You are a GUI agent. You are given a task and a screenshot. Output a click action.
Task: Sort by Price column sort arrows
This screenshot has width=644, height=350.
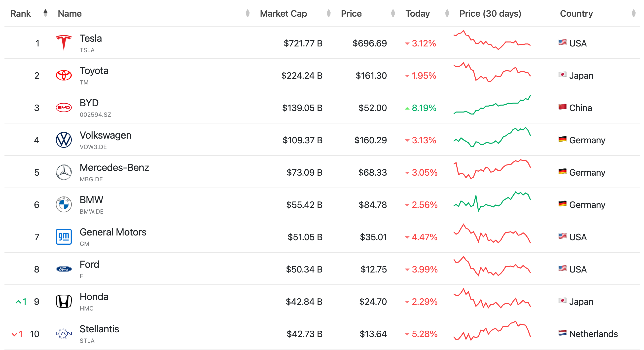coord(393,13)
